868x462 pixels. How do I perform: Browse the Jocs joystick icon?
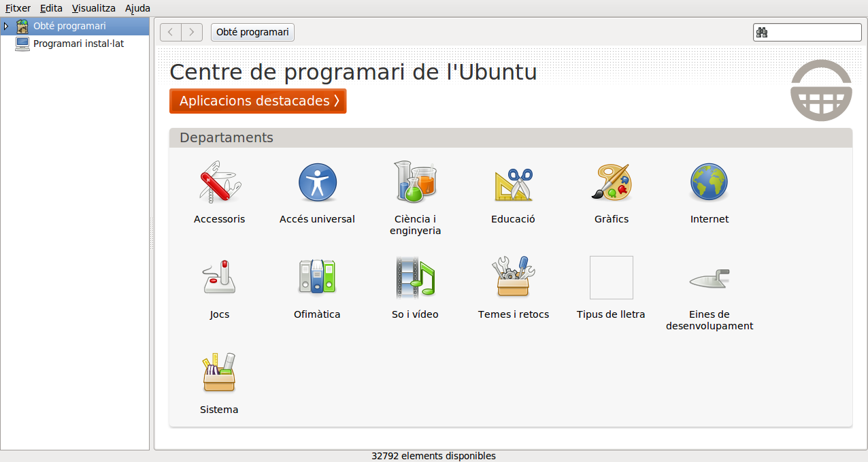pyautogui.click(x=219, y=278)
